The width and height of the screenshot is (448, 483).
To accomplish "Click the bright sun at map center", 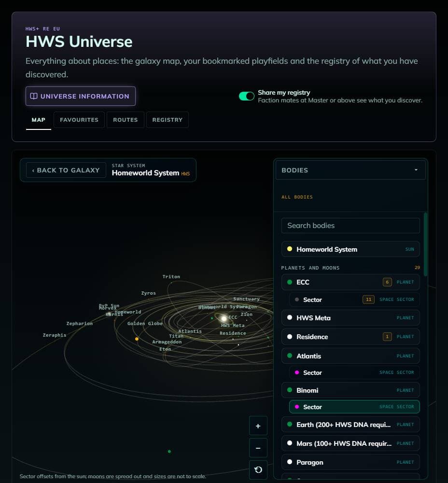I will [224, 318].
